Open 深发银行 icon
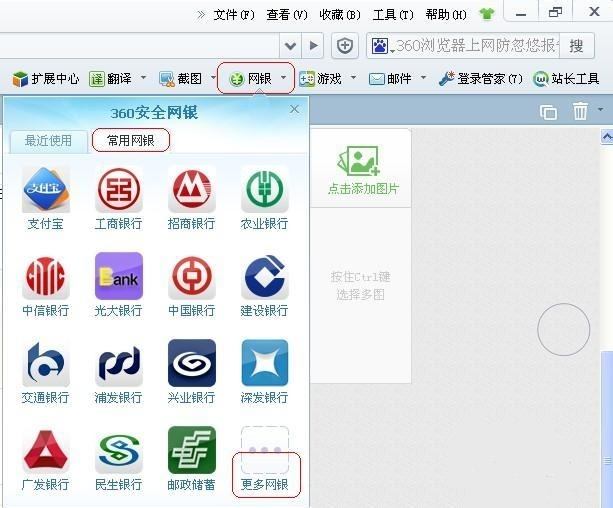 (265, 363)
